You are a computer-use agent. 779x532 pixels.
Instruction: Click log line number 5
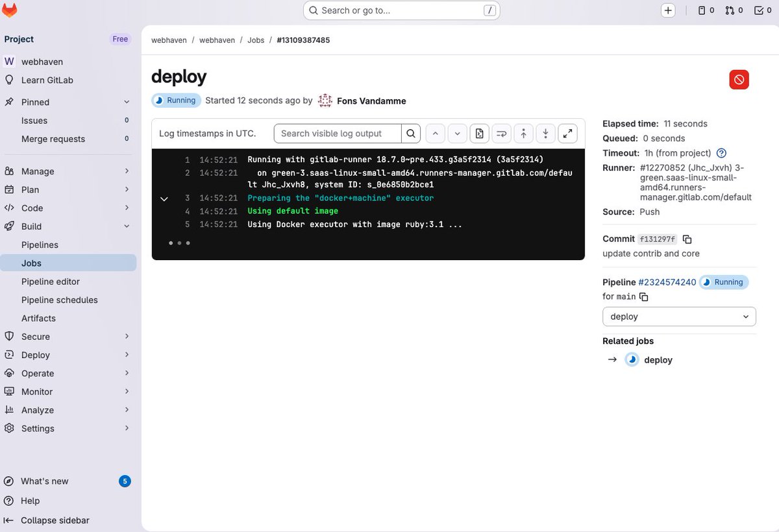[x=187, y=224]
